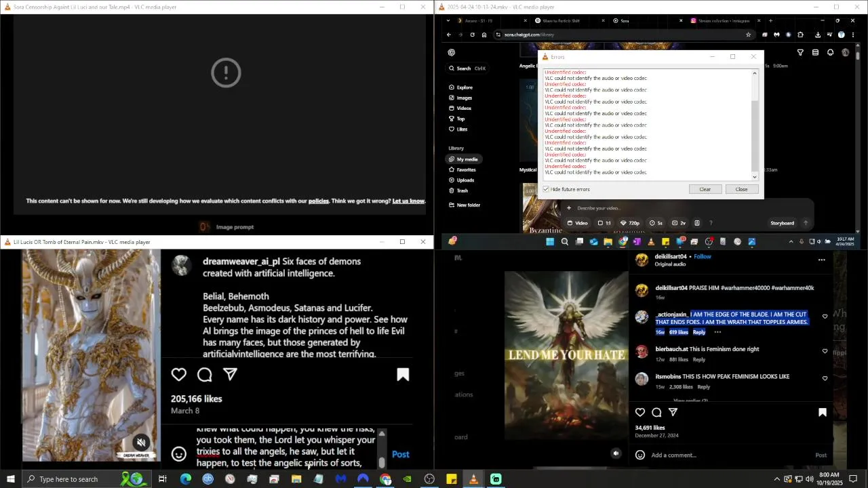Click the browser bookmark star icon
868x488 pixels.
(x=748, y=35)
